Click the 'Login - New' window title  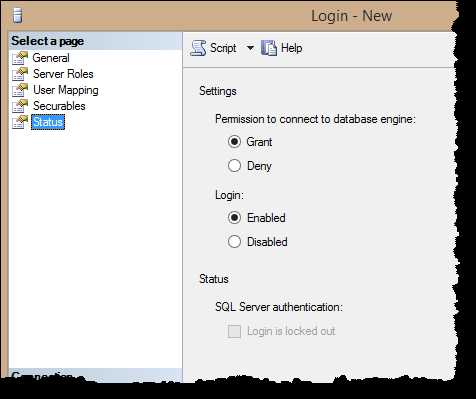(352, 16)
